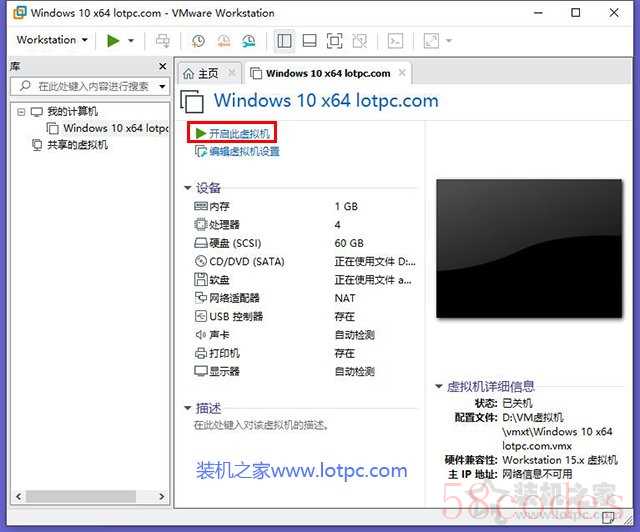Toggle the thumbnail bar view icon

point(309,40)
